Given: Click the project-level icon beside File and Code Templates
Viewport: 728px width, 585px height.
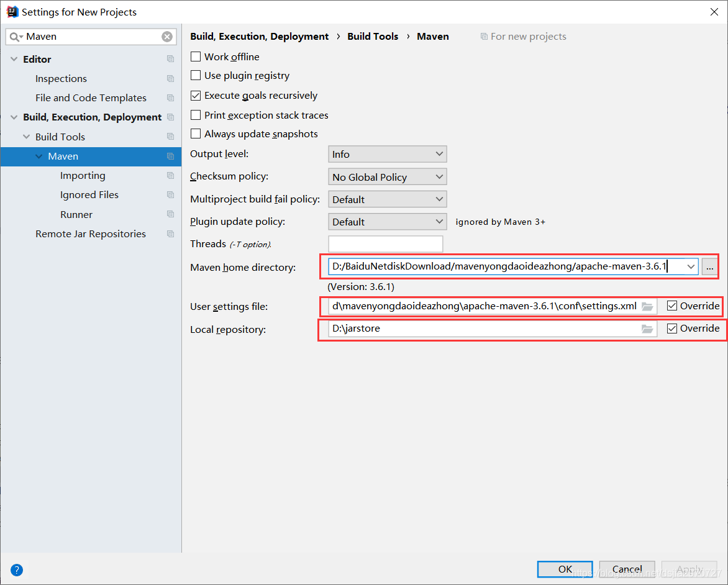Looking at the screenshot, I should pos(170,98).
